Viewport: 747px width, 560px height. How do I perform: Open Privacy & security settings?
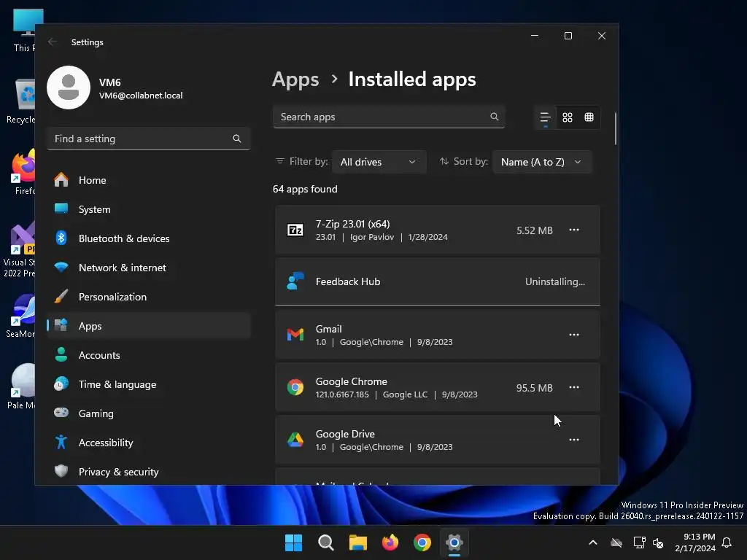[149, 472]
